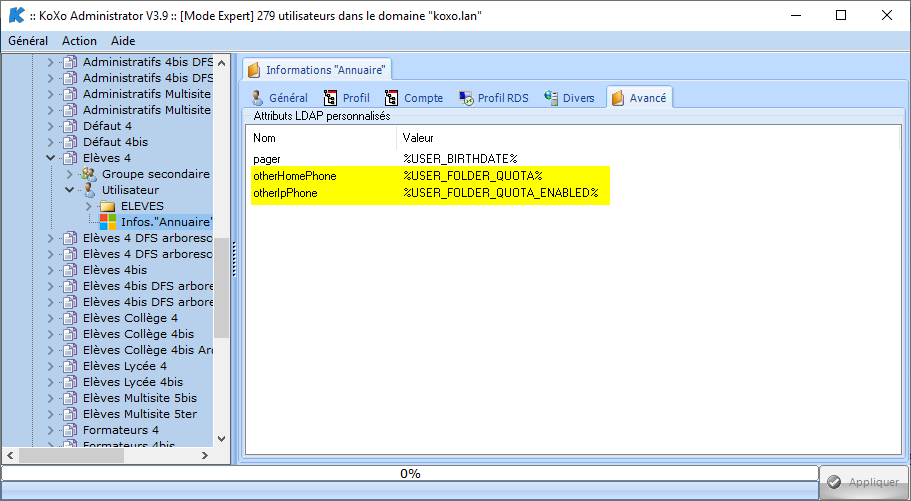Select the Avancé tab

point(639,98)
